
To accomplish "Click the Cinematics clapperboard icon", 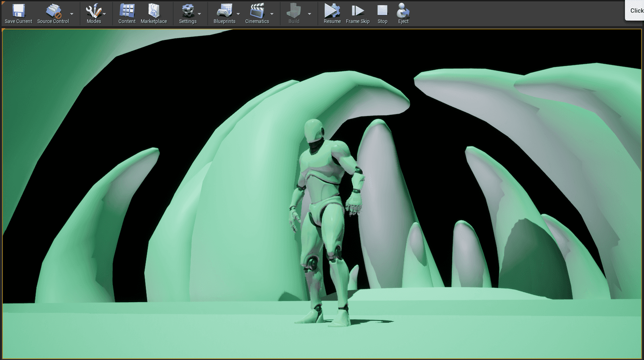I will pos(257,11).
